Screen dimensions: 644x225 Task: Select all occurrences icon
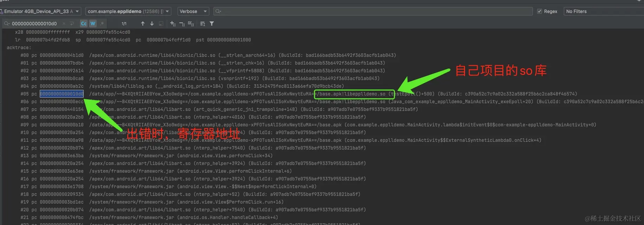point(191,24)
